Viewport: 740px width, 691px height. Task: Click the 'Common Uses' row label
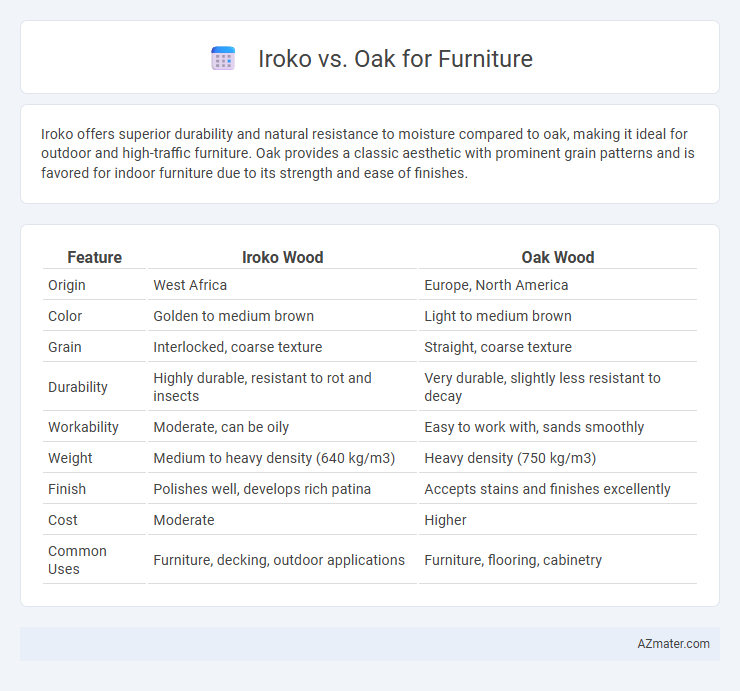coord(77,560)
